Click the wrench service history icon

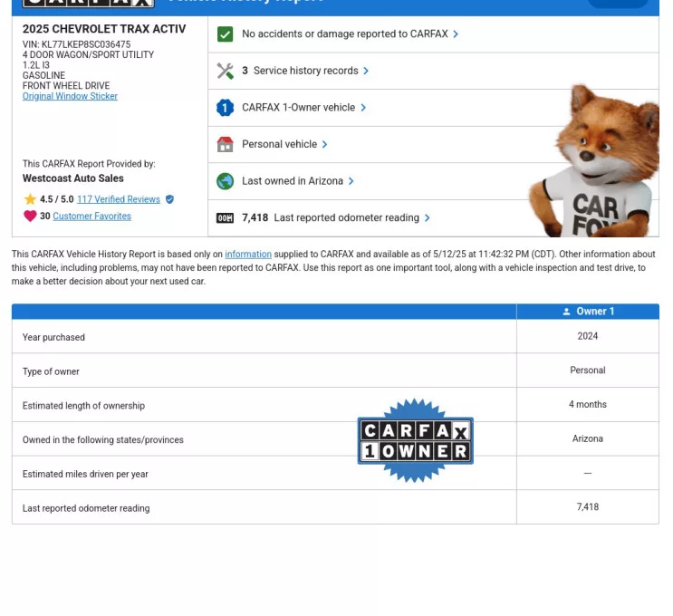pyautogui.click(x=226, y=71)
